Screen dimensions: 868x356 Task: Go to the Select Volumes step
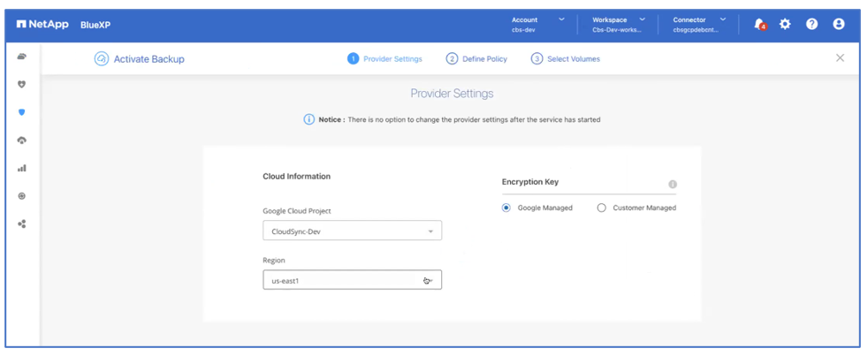(x=566, y=59)
